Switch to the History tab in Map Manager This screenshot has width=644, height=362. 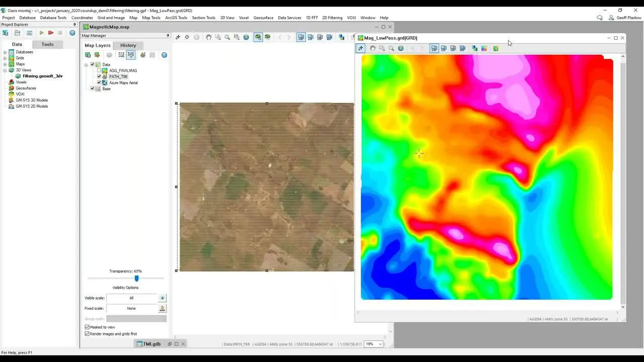(128, 45)
